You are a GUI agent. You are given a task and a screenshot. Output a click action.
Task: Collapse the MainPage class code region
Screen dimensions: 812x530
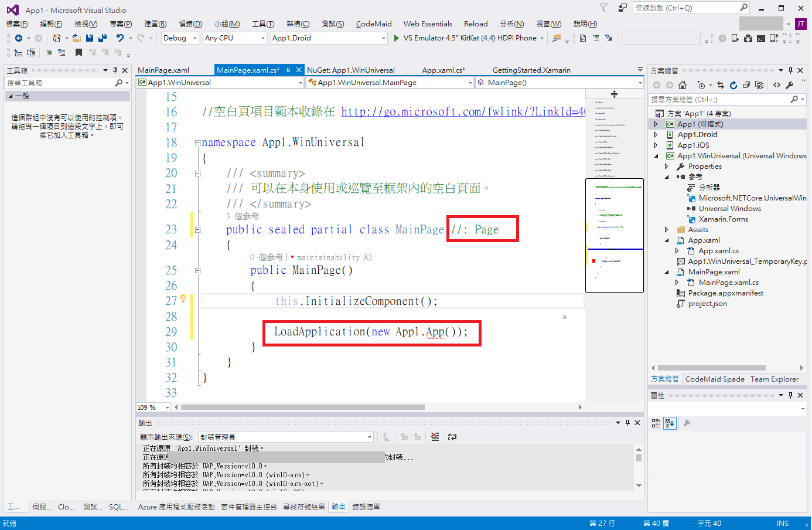click(x=197, y=230)
